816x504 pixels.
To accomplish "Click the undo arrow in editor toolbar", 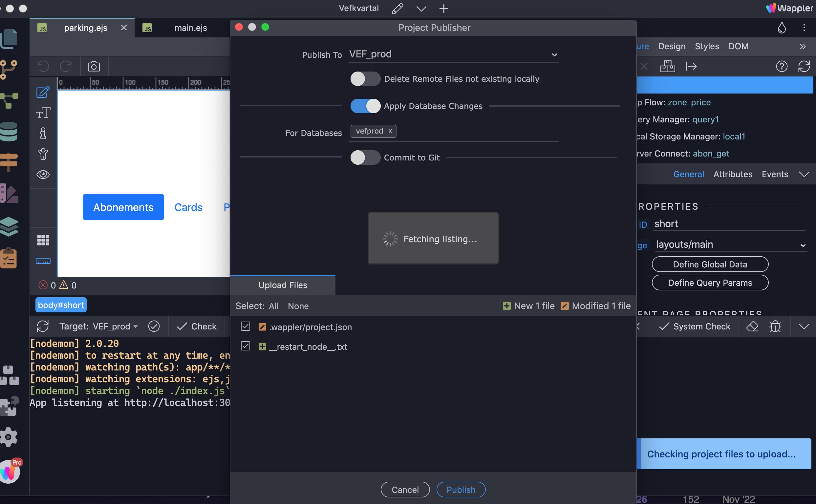I will point(43,66).
